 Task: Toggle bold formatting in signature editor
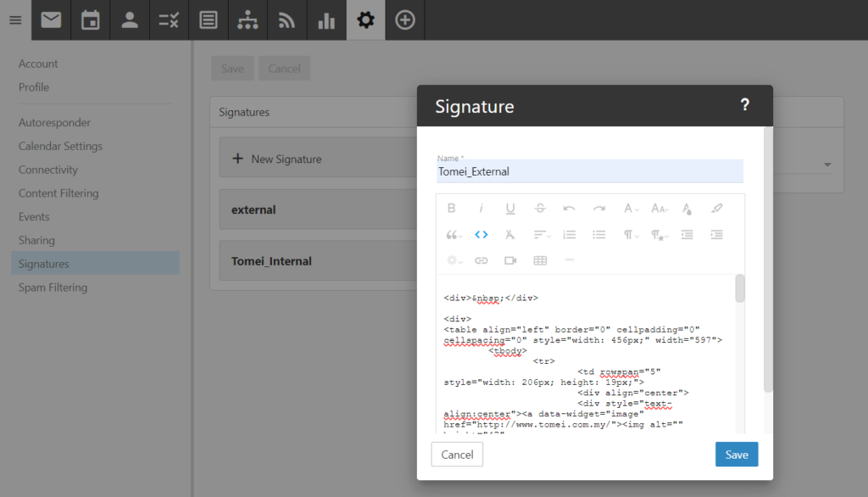452,209
